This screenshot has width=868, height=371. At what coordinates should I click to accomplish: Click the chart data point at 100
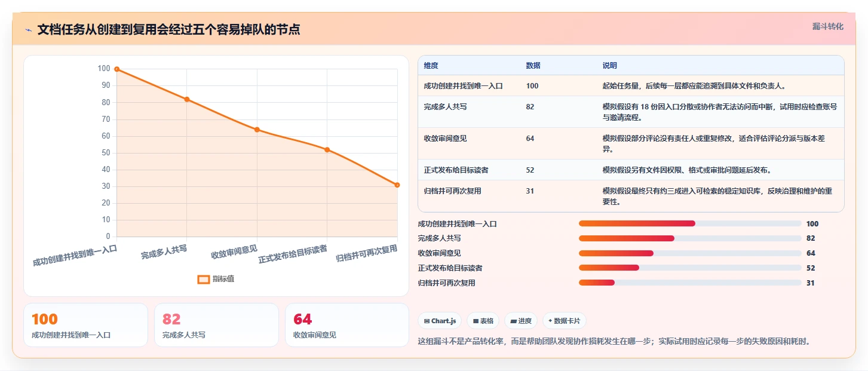[x=117, y=69]
